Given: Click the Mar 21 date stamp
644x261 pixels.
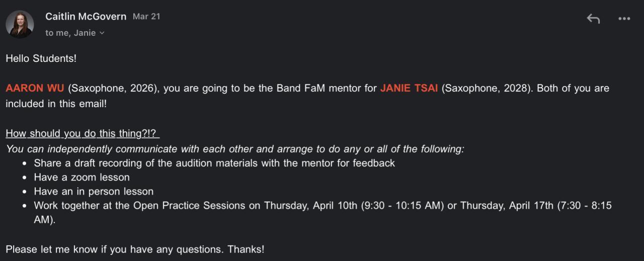Looking at the screenshot, I should click(146, 17).
